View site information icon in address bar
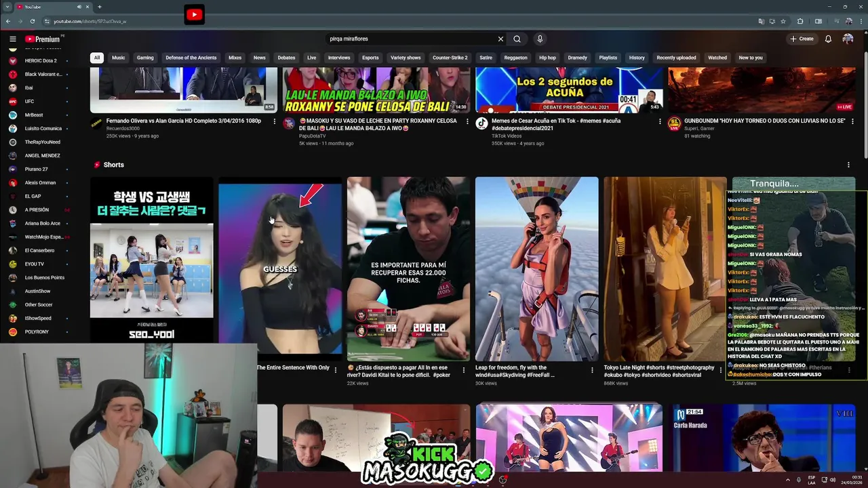 [47, 21]
